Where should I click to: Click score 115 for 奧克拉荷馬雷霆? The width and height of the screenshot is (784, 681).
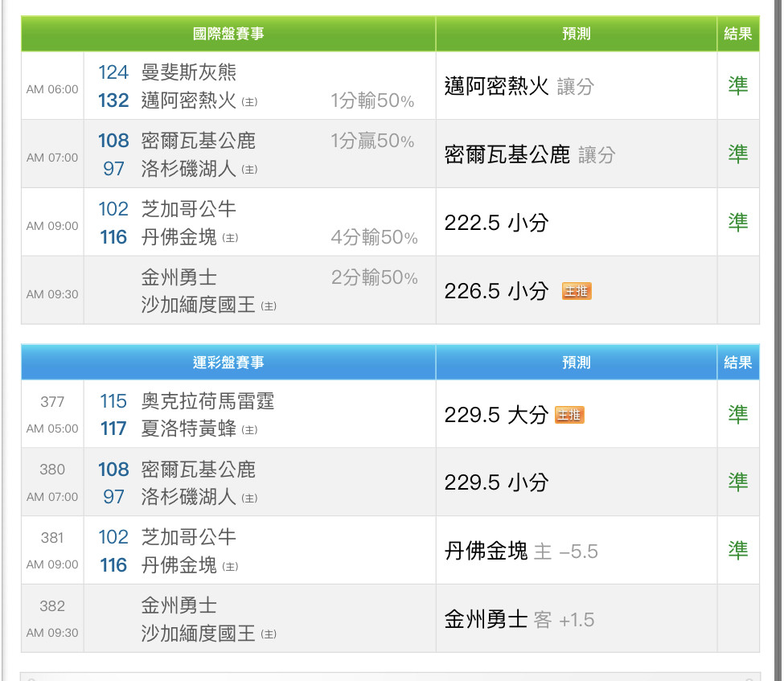coord(113,401)
